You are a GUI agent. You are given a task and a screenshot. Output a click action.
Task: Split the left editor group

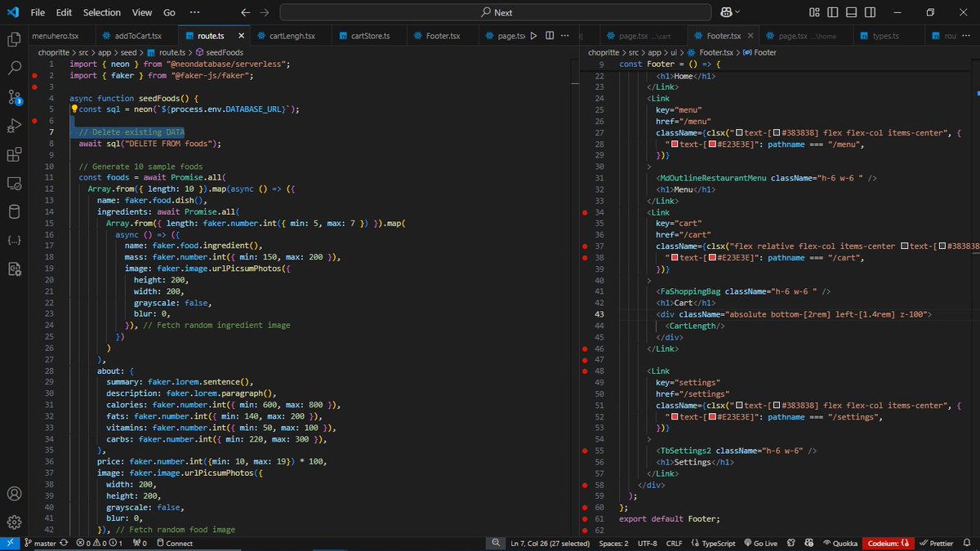(550, 36)
